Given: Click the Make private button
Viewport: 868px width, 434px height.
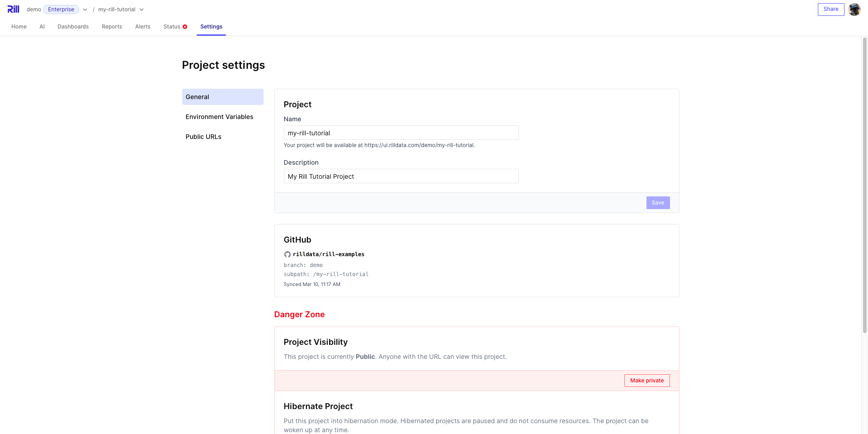Looking at the screenshot, I should (x=647, y=381).
